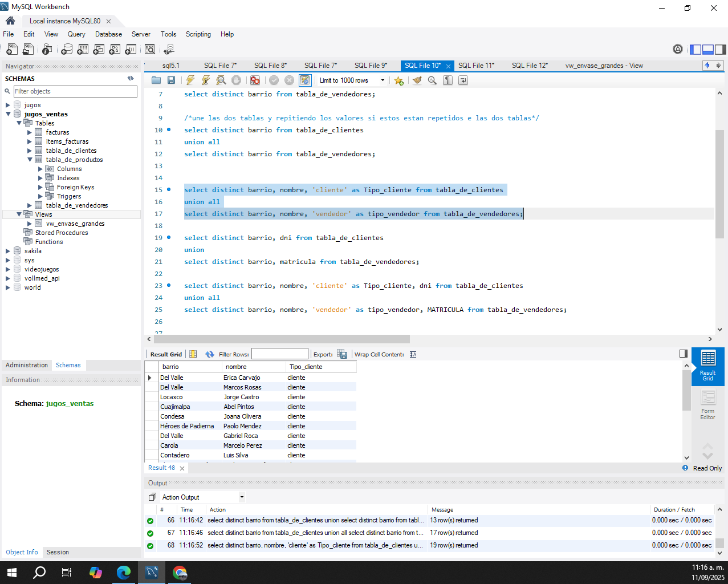Toggle autocommit mode button
This screenshot has height=584, width=728.
[305, 80]
